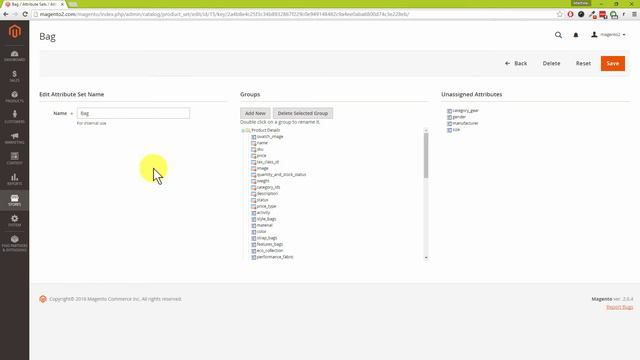Select the material attribute
Image resolution: width=640 pixels, height=360 pixels.
click(x=264, y=225)
